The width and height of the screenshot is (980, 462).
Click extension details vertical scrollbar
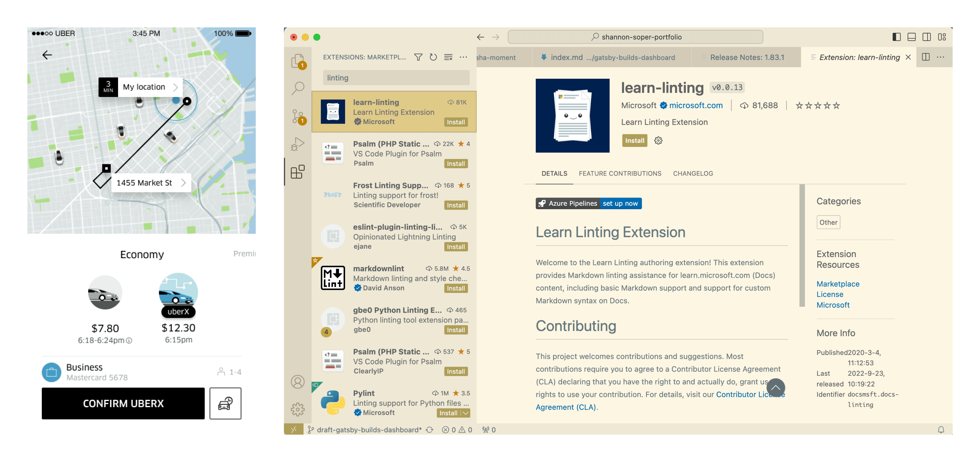tap(802, 246)
